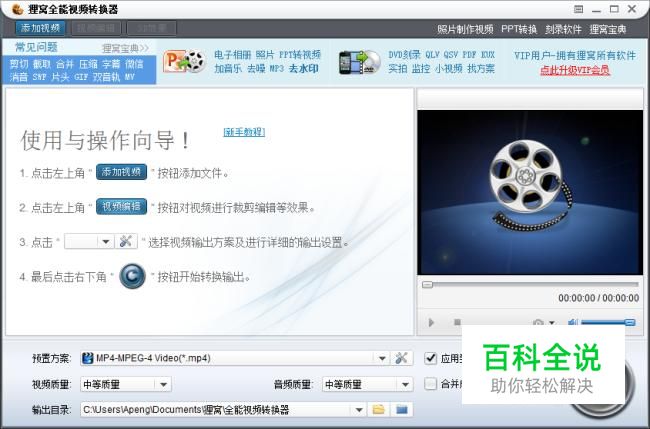Open the 加音乐 link
This screenshot has height=429, width=650.
[228, 68]
